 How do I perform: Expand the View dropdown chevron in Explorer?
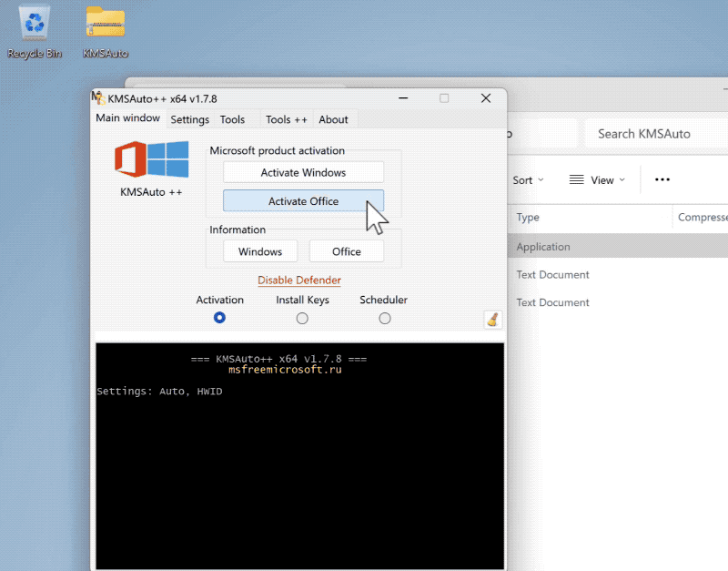pos(622,179)
